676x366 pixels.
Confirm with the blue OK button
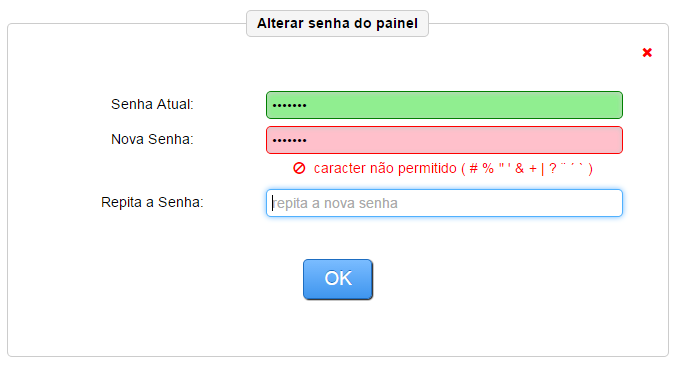coord(338,279)
